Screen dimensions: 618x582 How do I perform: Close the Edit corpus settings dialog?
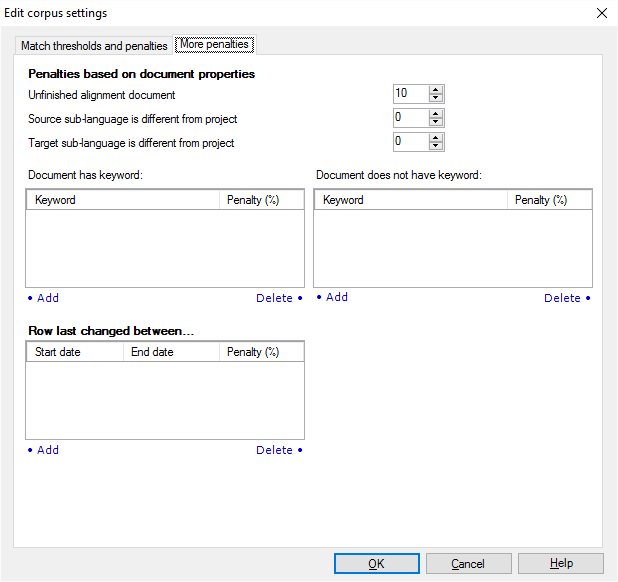pyautogui.click(x=601, y=13)
